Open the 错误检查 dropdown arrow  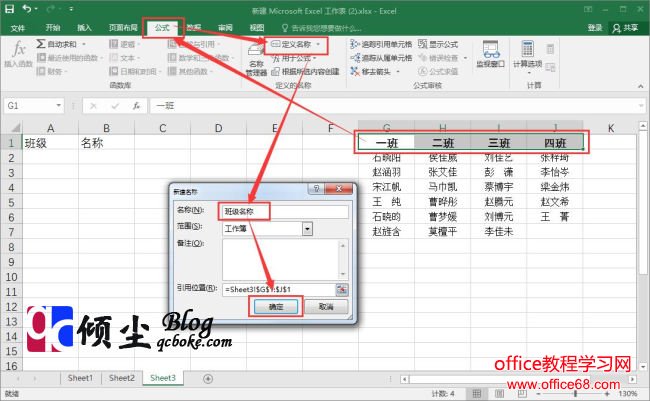click(x=465, y=58)
